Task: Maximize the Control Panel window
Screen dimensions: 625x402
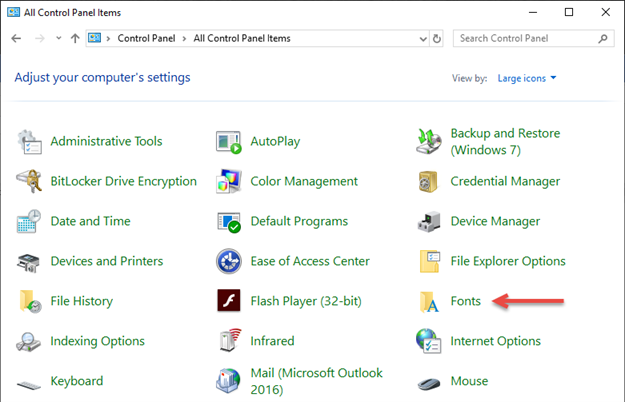Action: [x=569, y=12]
